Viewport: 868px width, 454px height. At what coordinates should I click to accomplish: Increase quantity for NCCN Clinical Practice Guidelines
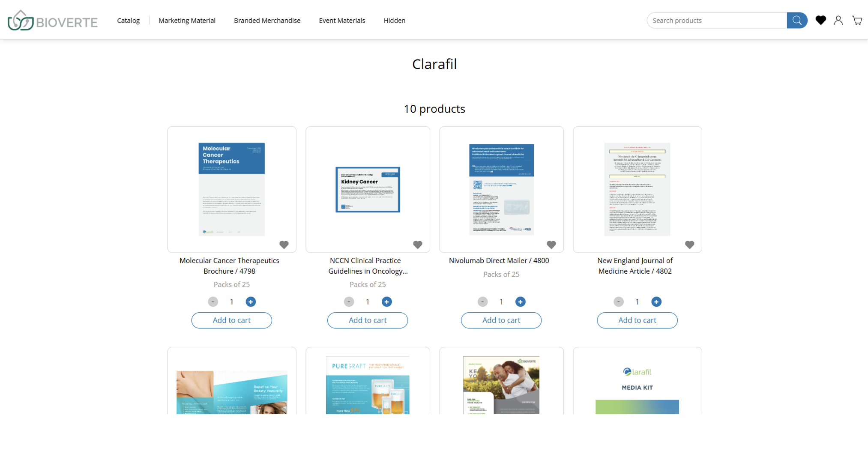pos(386,302)
